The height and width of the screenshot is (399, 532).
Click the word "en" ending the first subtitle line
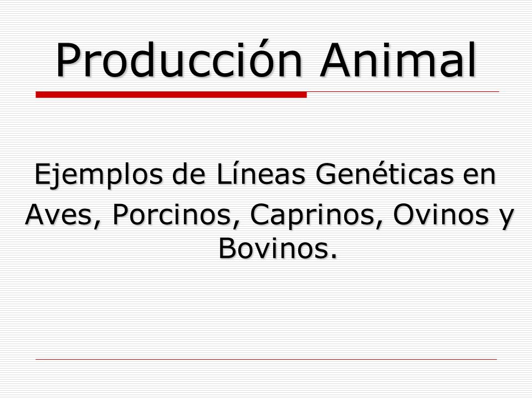479,176
